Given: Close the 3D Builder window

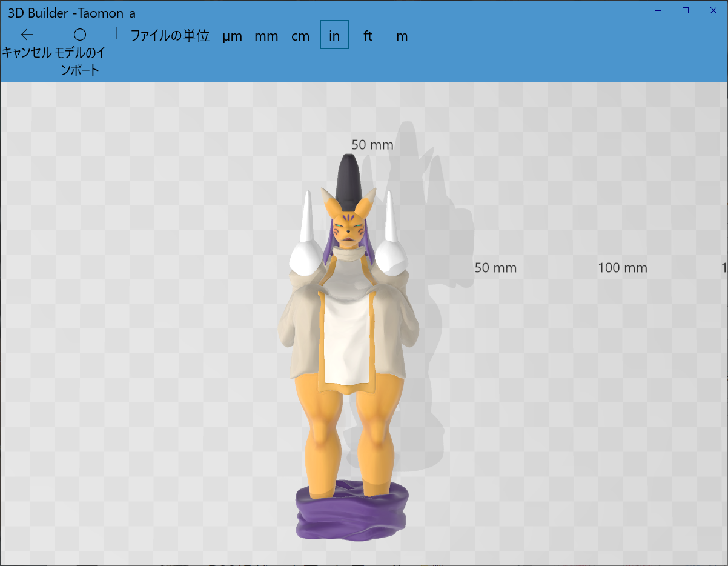Looking at the screenshot, I should (713, 10).
